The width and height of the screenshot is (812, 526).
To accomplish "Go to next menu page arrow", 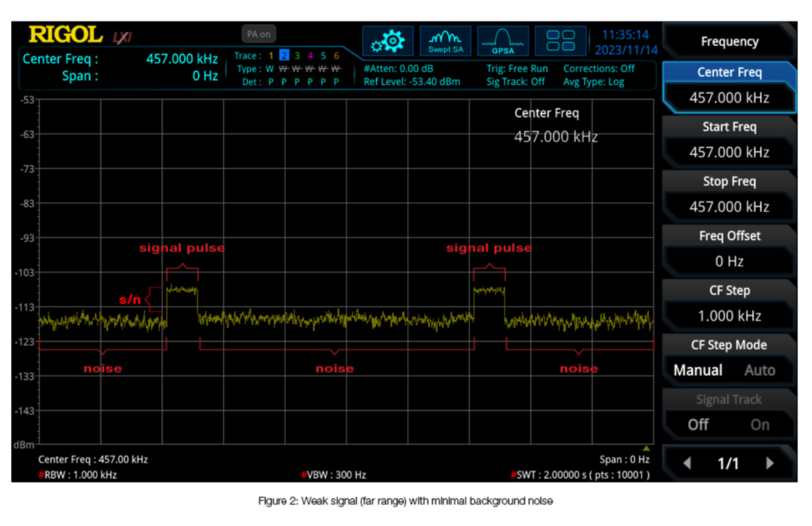I will tap(770, 463).
